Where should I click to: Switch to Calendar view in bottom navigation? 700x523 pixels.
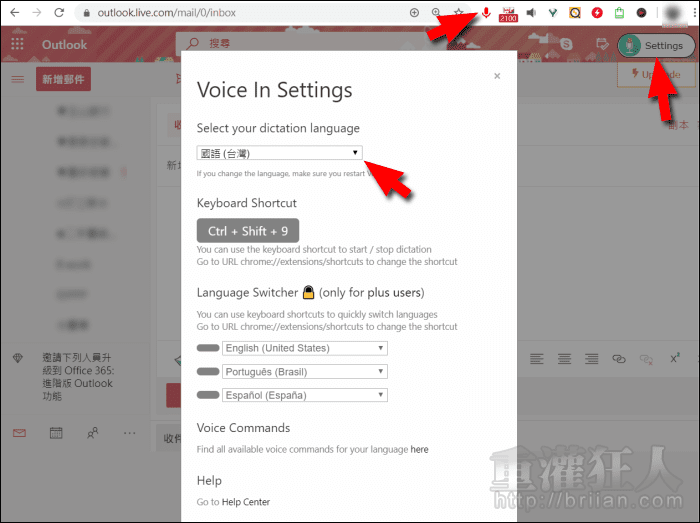pyautogui.click(x=56, y=433)
